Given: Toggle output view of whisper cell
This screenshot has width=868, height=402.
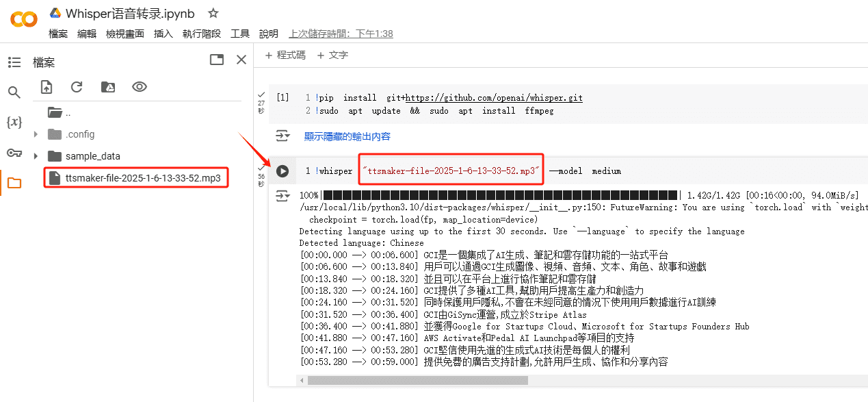Looking at the screenshot, I should [x=282, y=197].
